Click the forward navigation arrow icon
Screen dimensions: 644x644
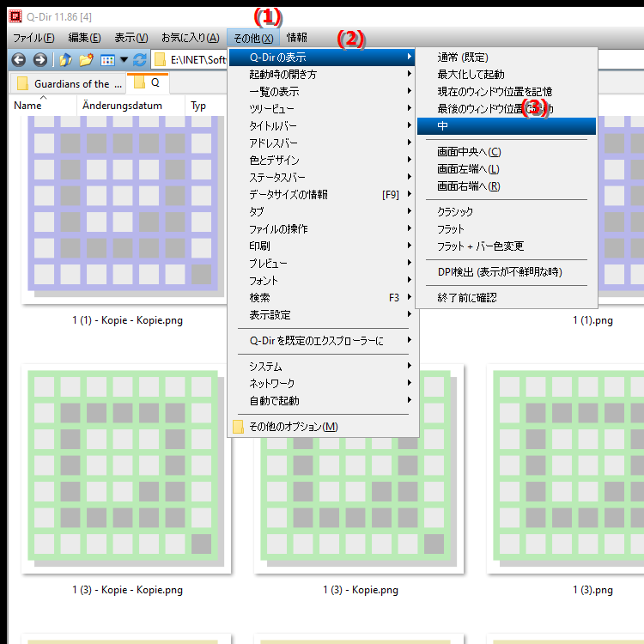pos(39,60)
